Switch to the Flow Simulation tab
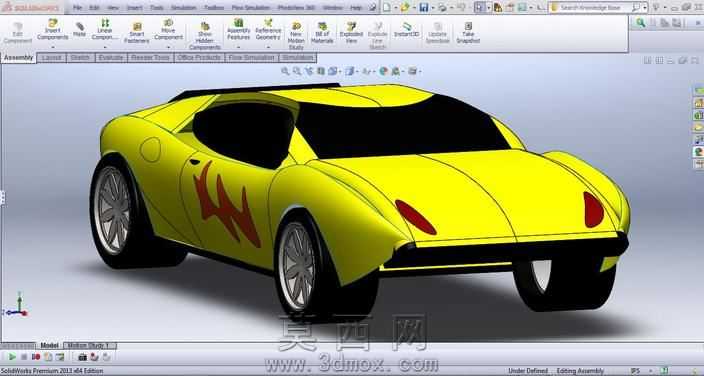This screenshot has height=376, width=704. (251, 58)
